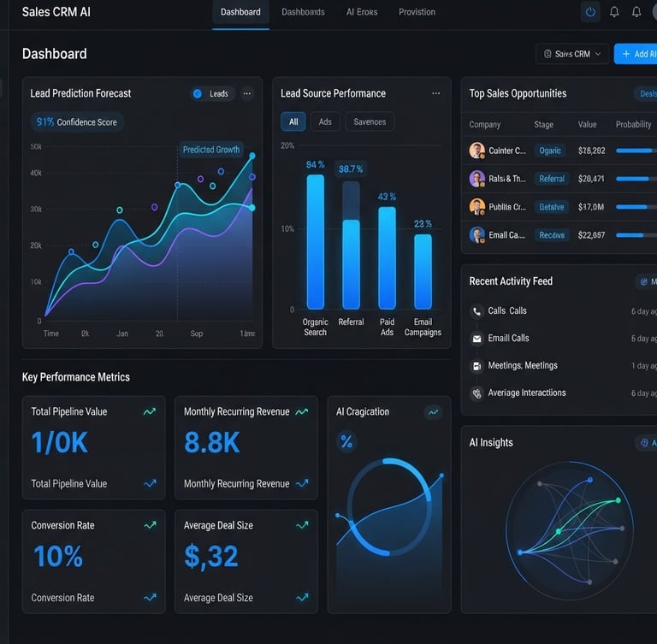
Task: Click the Recent Activity Feed header button
Action: click(x=647, y=281)
